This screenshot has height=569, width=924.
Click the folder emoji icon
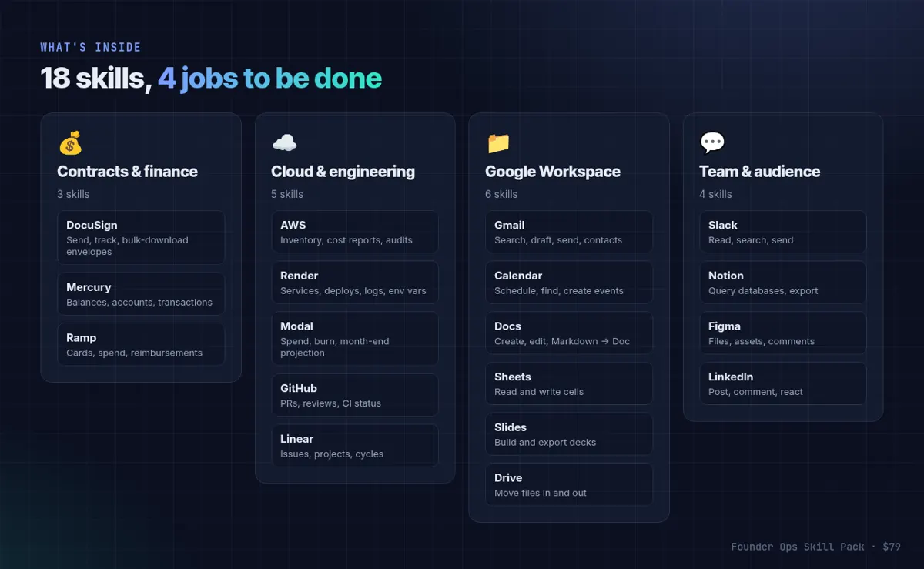(498, 143)
